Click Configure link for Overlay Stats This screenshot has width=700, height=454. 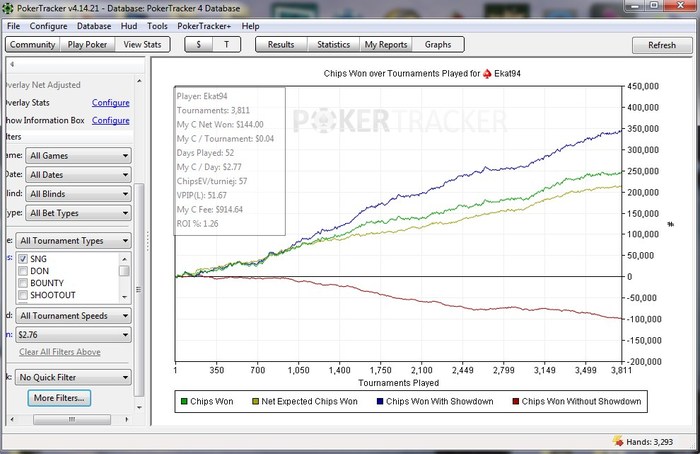110,103
